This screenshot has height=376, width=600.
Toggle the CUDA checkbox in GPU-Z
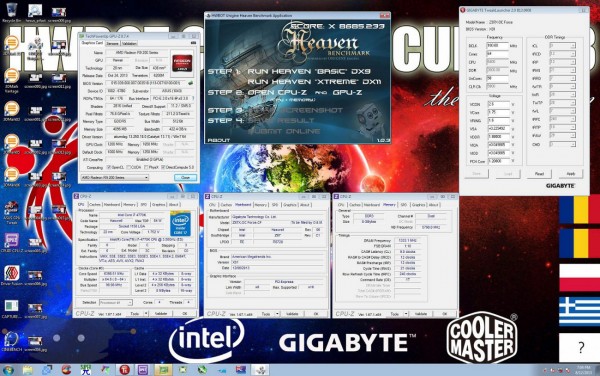coord(129,168)
